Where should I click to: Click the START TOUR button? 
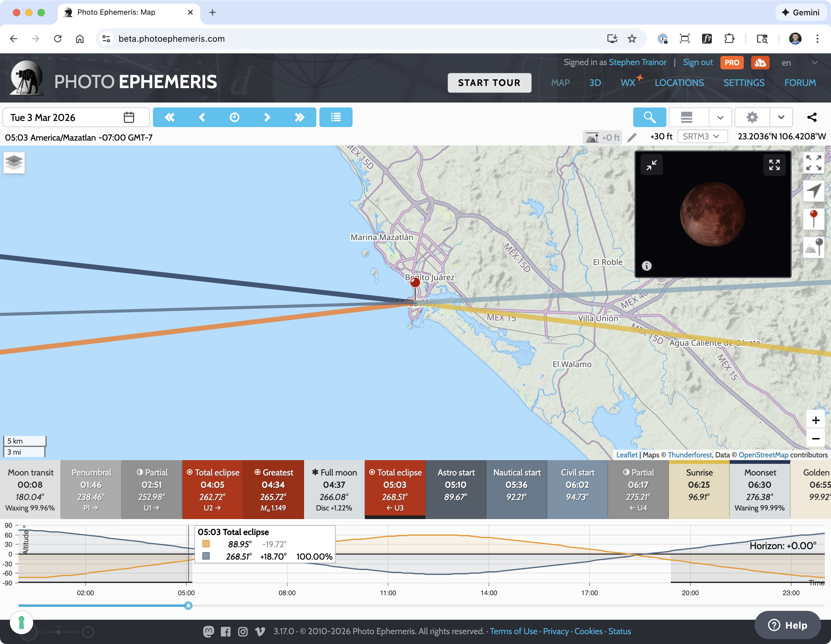[489, 83]
